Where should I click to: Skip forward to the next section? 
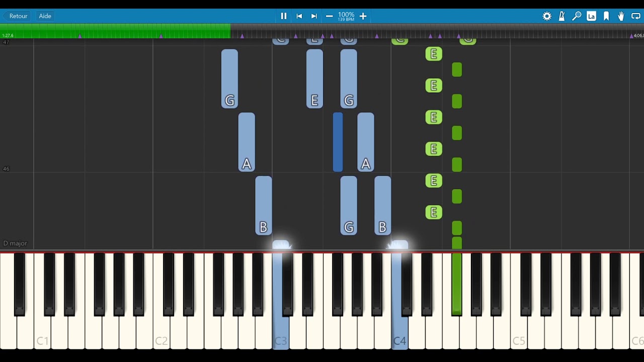(x=314, y=16)
